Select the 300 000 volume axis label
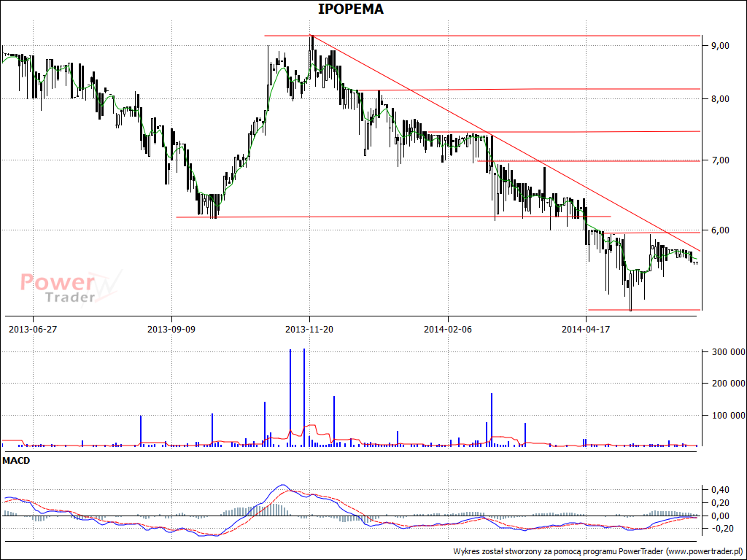Image resolution: width=747 pixels, height=560 pixels. pos(728,352)
